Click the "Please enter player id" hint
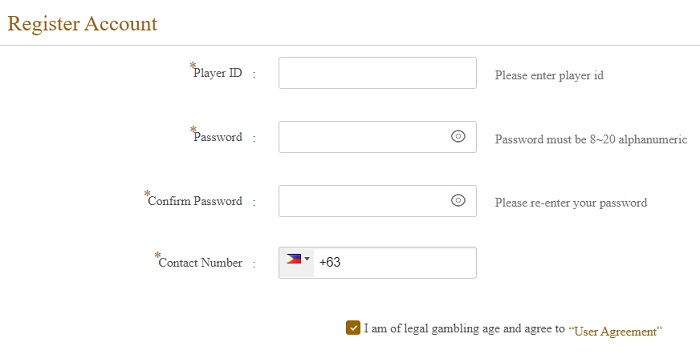 click(x=549, y=75)
